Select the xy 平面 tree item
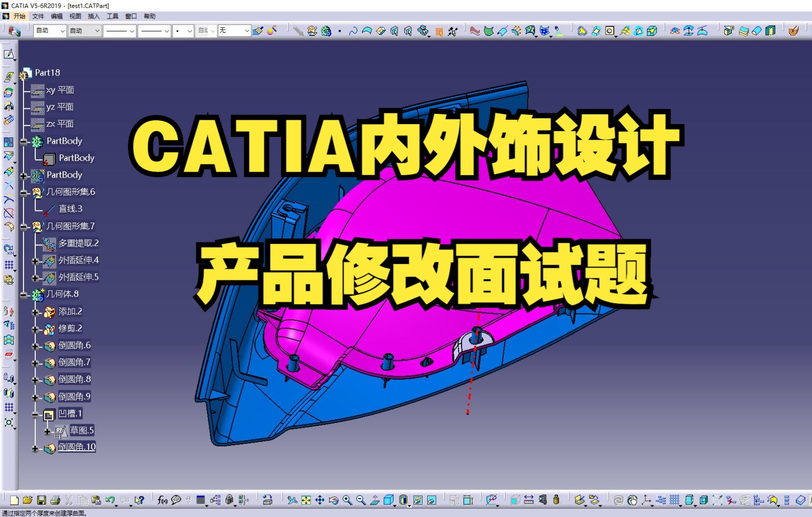The height and width of the screenshot is (517, 812). click(60, 90)
